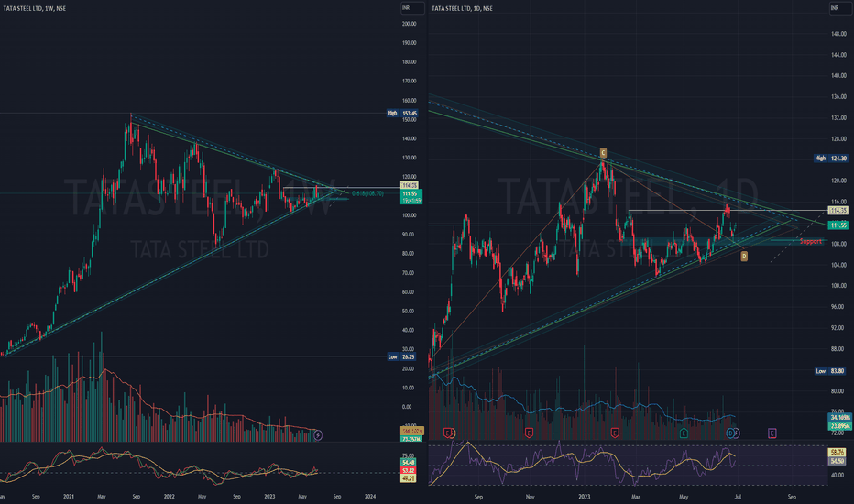Click the 53.82 indicator value, weekly chart
The width and height of the screenshot is (854, 504).
point(408,470)
